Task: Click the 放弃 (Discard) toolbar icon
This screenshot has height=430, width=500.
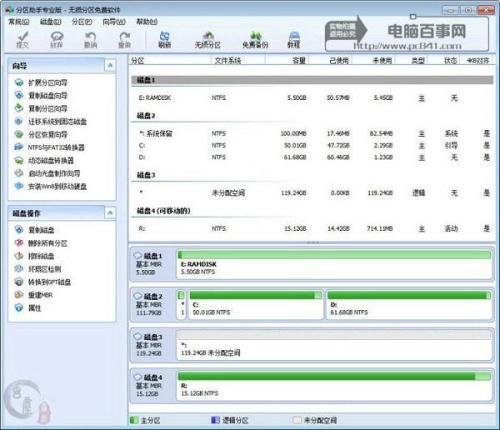Action: click(x=57, y=39)
